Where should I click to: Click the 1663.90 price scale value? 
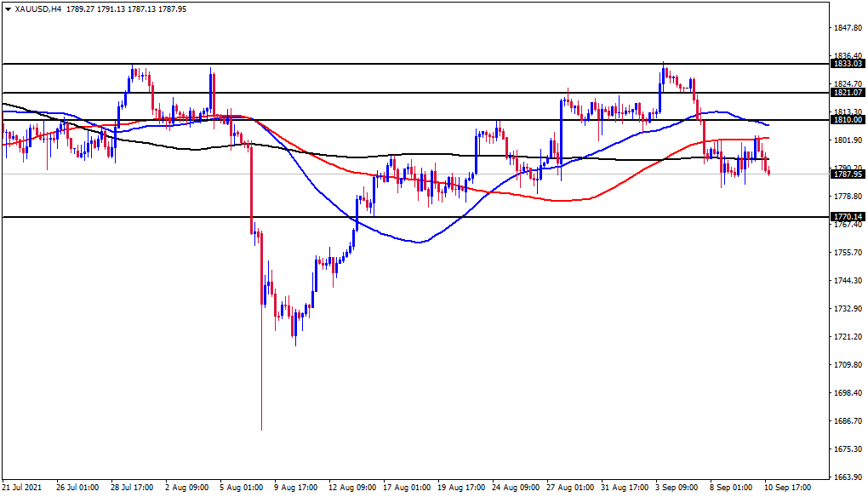[x=848, y=477]
